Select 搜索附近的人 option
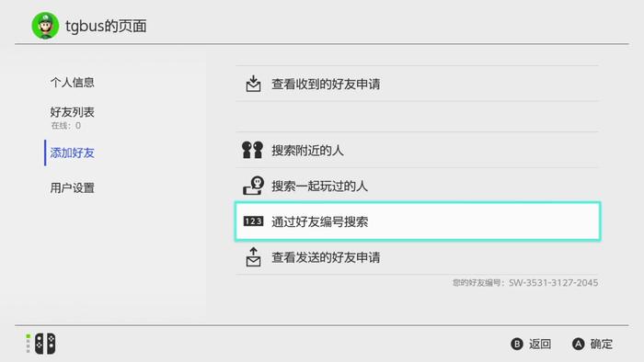This screenshot has height=362, width=644. click(x=418, y=150)
